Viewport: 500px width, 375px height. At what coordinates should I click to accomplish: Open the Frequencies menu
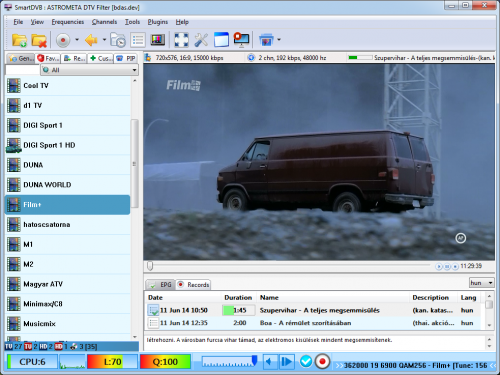(68, 22)
